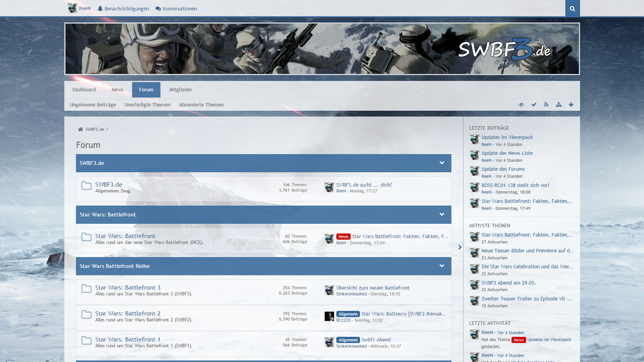Image resolution: width=644 pixels, height=362 pixels.
Task: Open the RSS feed icon
Action: [x=546, y=105]
